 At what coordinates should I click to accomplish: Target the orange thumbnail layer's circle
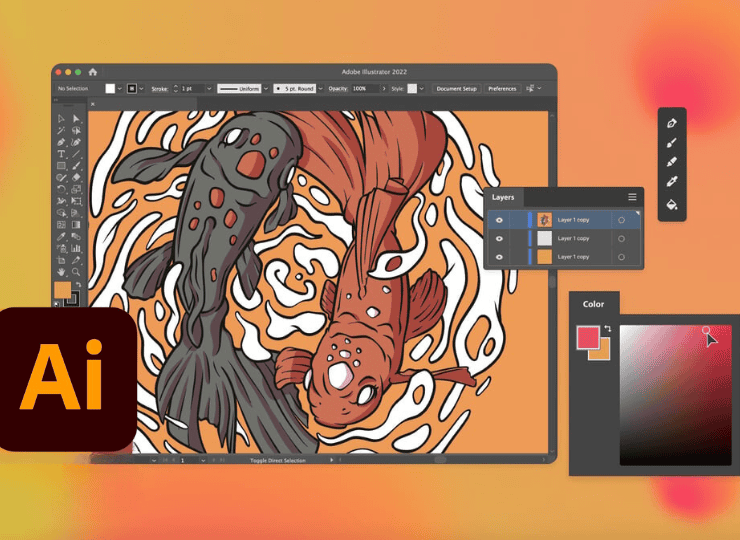click(x=622, y=257)
